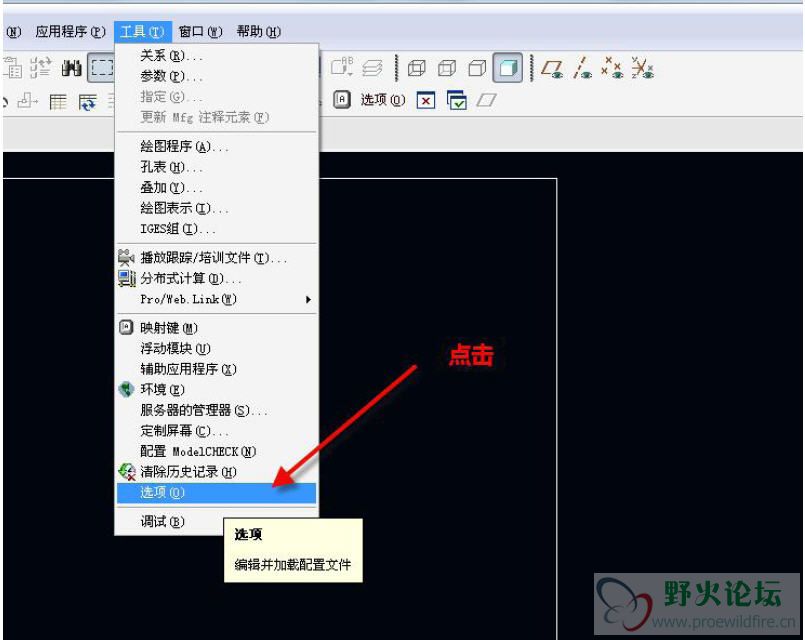The height and width of the screenshot is (640, 805).
Task: Open the 帮助 menu
Action: pyautogui.click(x=259, y=31)
